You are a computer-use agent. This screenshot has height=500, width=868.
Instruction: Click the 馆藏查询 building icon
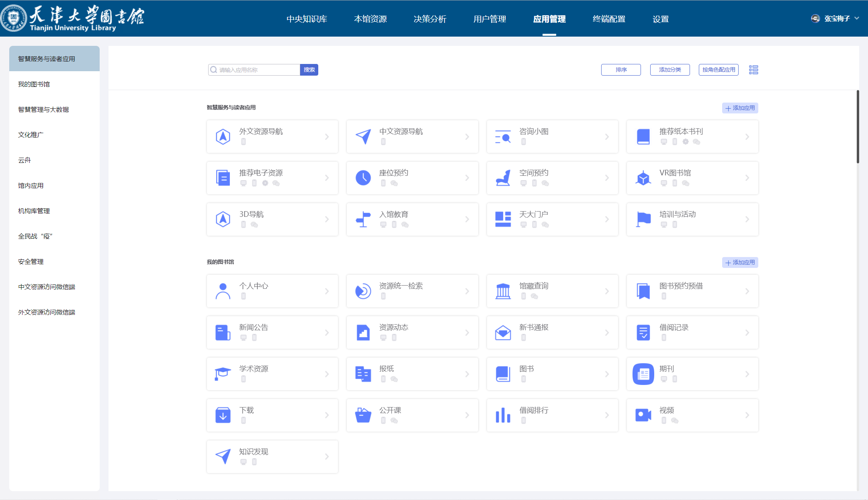tap(503, 291)
